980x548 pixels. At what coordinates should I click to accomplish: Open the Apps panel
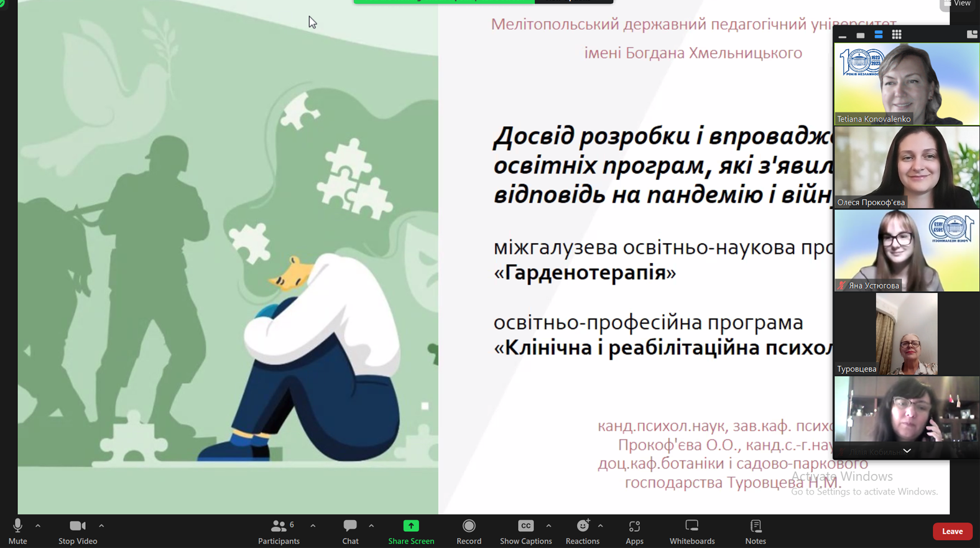click(x=634, y=531)
